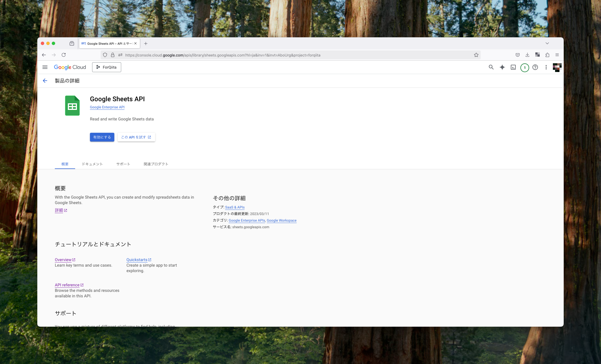Bookmark page with the star icon

476,55
